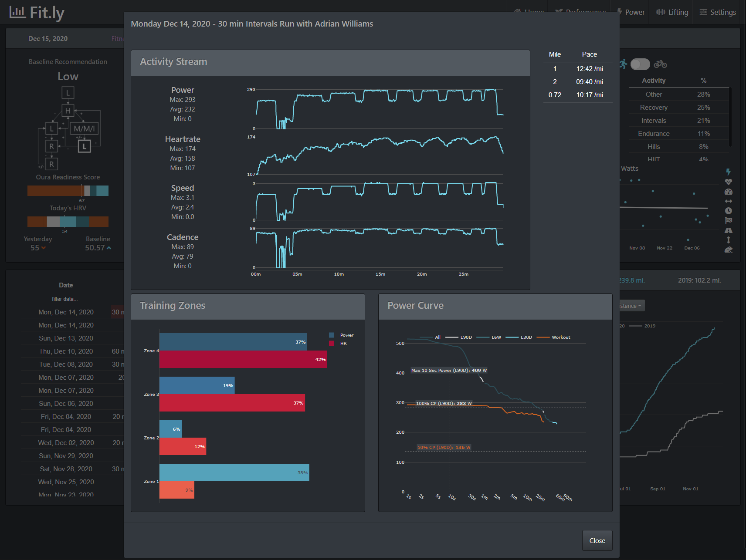Click the Today's HRV bar
This screenshot has width=746, height=560.
tap(68, 222)
